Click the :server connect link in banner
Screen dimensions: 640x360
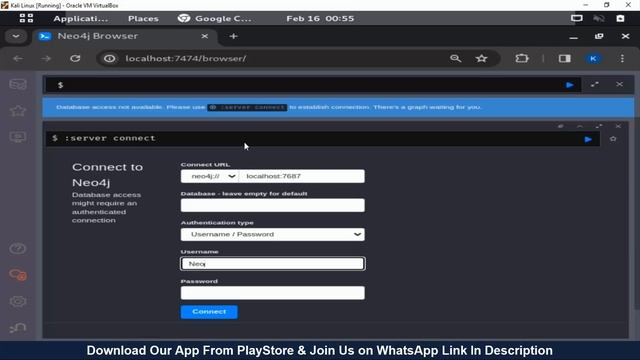coord(247,107)
